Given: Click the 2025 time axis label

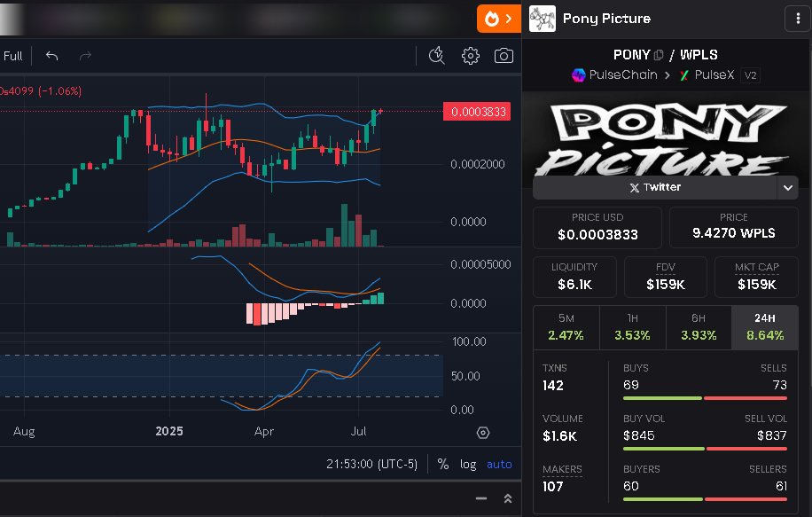Looking at the screenshot, I should coord(169,432).
